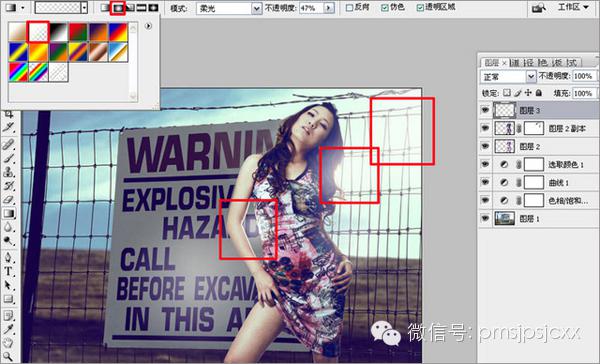Pick the black-to-white gradient swatch
The height and width of the screenshot is (364, 600).
(x=58, y=32)
